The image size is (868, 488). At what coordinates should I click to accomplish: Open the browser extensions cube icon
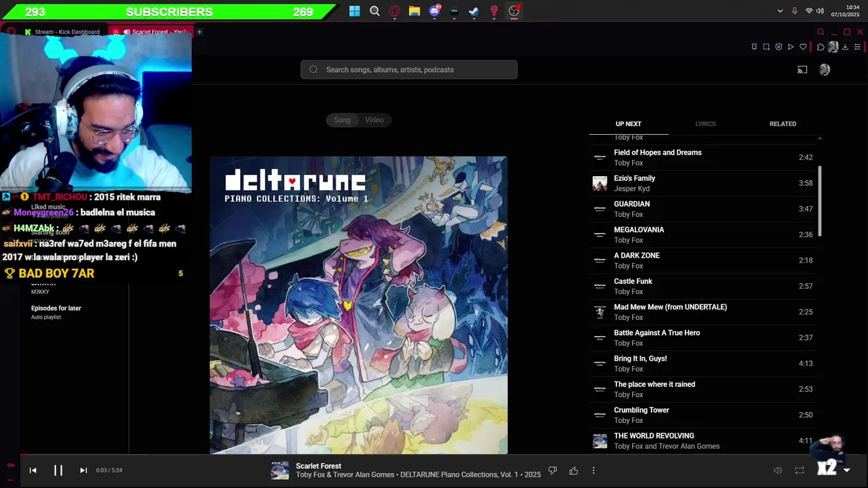pyautogui.click(x=821, y=47)
